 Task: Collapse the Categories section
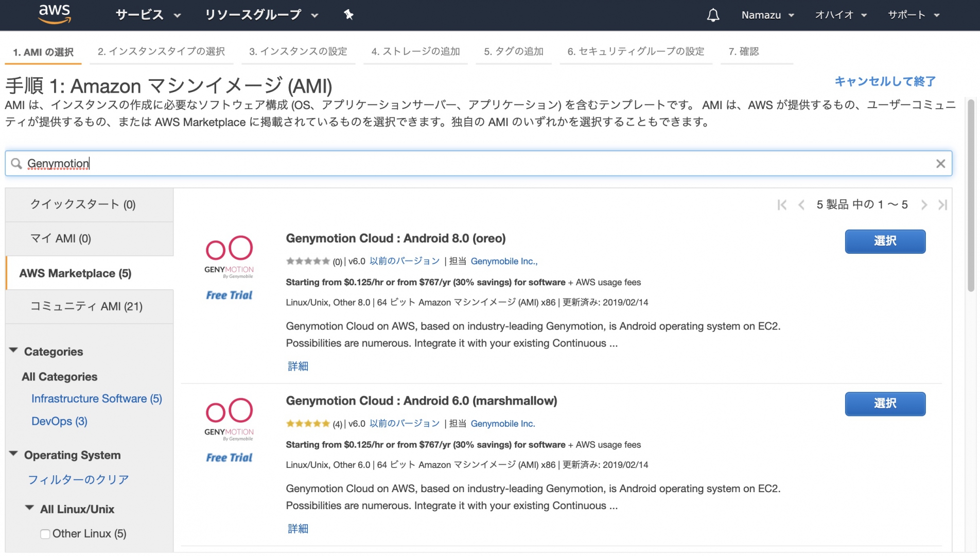point(13,351)
